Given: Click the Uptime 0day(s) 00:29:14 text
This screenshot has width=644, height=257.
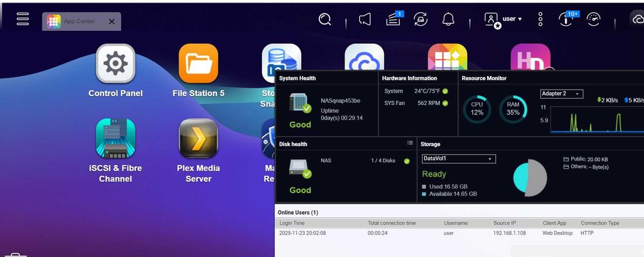Looking at the screenshot, I should [341, 115].
